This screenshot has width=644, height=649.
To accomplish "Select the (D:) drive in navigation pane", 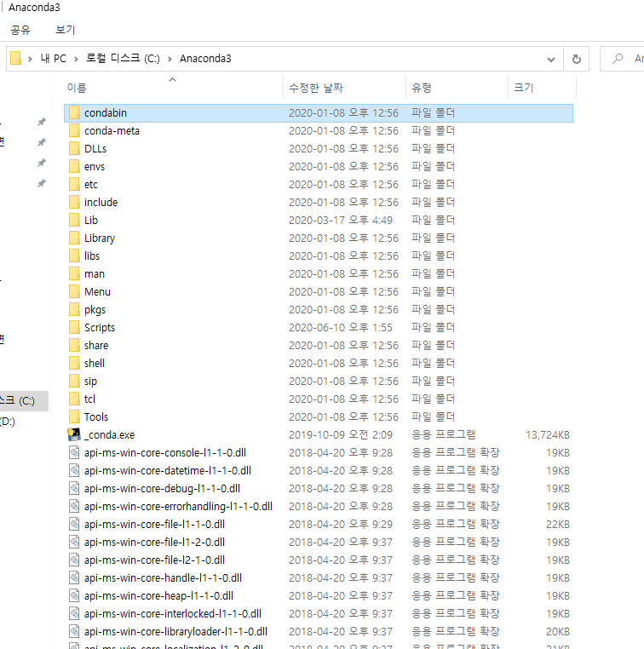I will click(8, 422).
